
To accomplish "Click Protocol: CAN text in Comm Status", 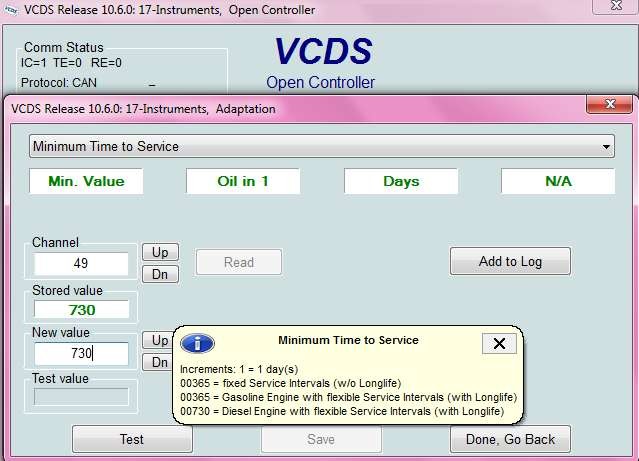I will click(59, 83).
